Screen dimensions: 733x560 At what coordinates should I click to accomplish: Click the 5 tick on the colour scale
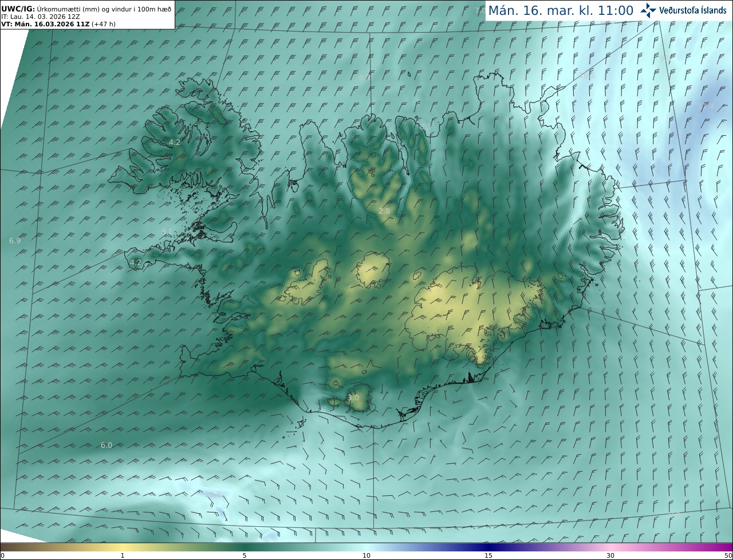[x=245, y=555]
